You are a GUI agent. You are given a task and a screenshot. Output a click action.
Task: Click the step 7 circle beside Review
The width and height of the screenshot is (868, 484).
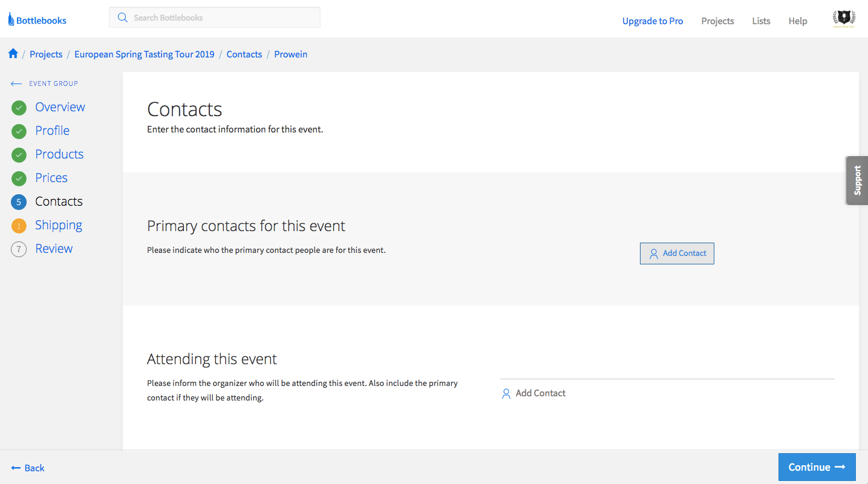(x=19, y=249)
